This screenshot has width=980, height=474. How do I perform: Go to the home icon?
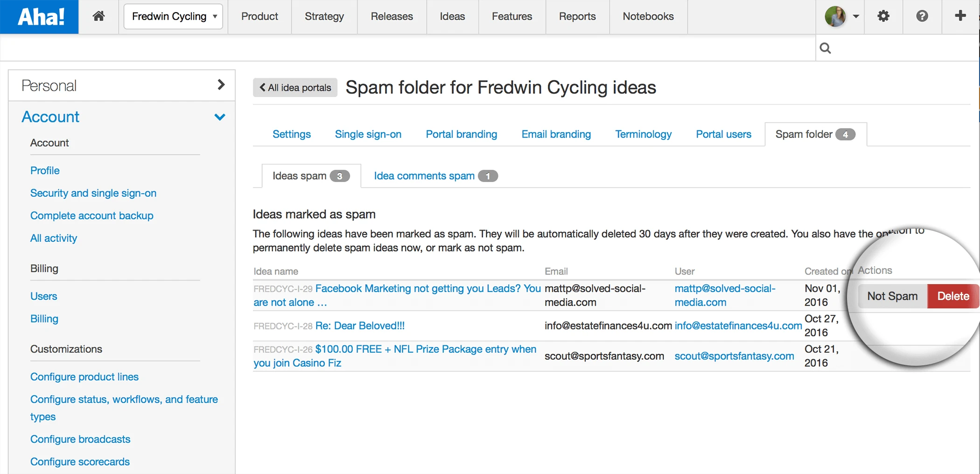click(x=98, y=16)
